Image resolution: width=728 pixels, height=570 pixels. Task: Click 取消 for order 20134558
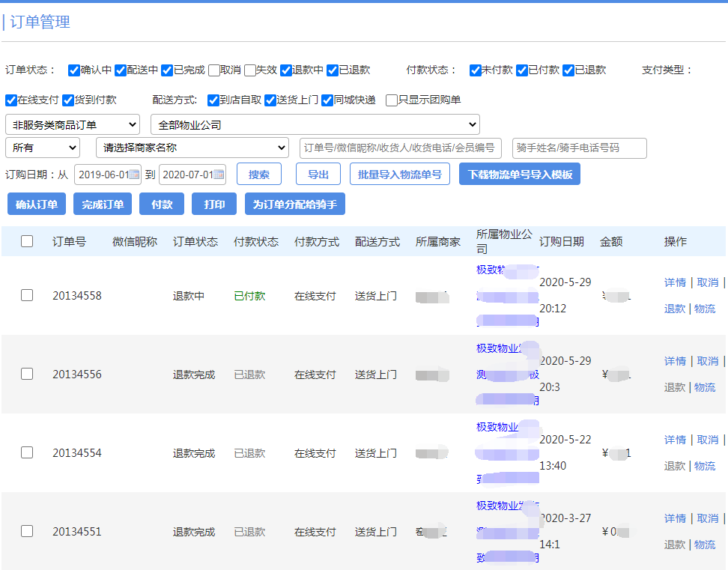coord(708,282)
